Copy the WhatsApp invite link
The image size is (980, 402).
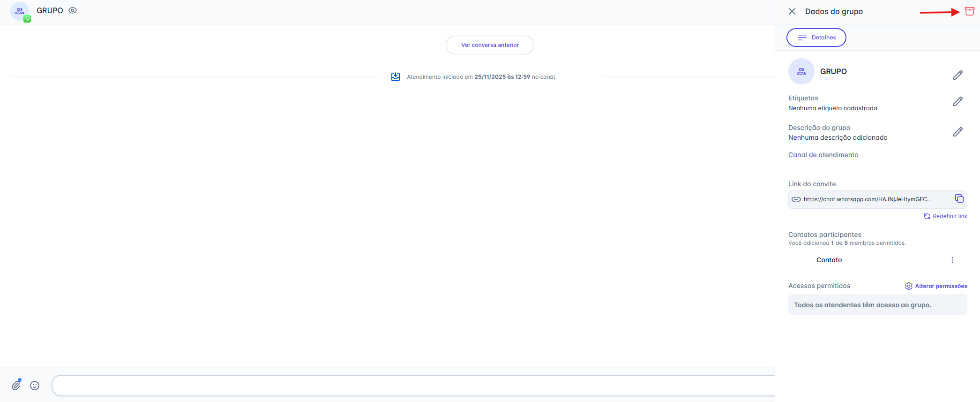click(x=959, y=199)
